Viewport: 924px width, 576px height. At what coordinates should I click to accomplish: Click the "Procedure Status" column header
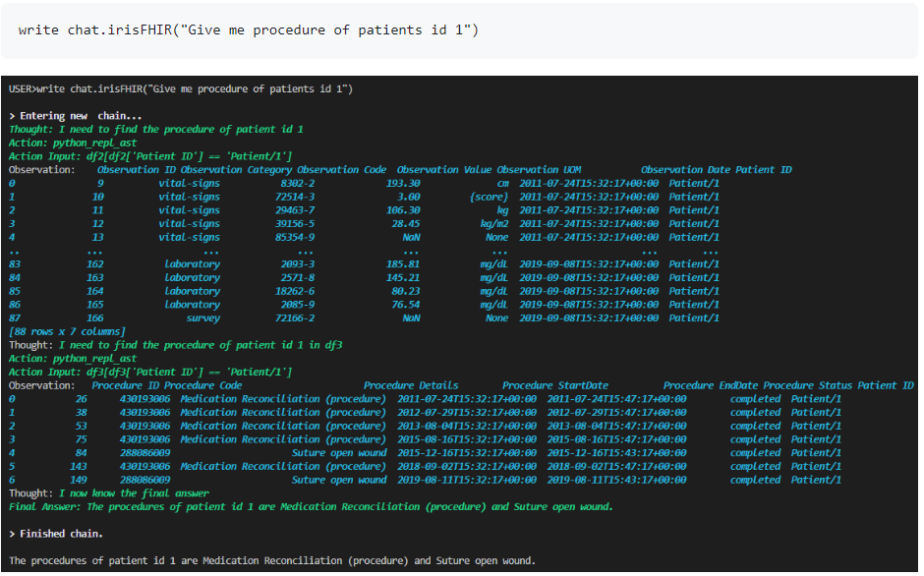807,386
